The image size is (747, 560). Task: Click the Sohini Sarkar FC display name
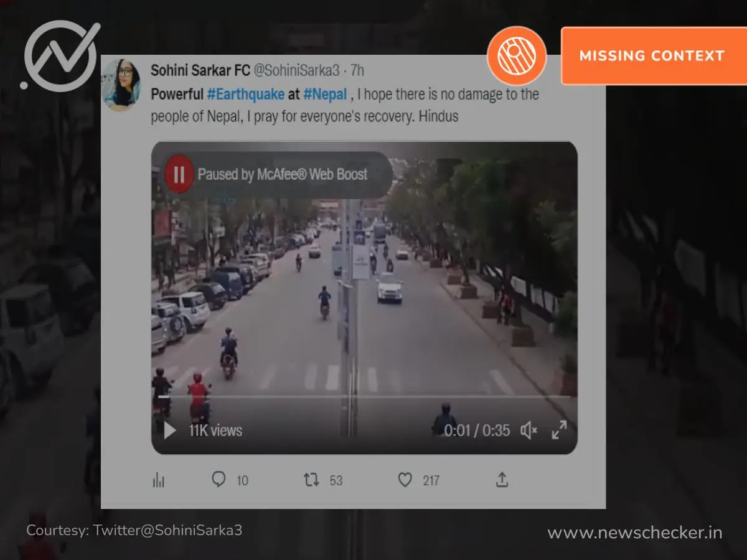pyautogui.click(x=200, y=70)
